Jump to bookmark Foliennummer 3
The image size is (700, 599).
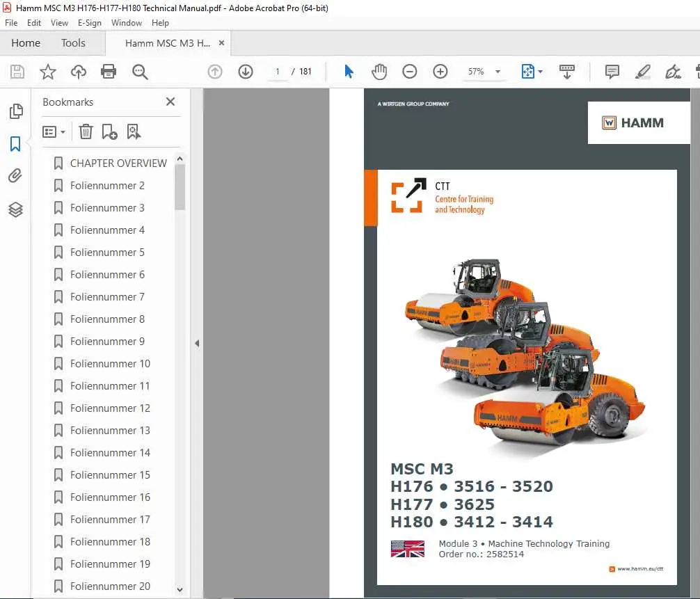coord(107,208)
